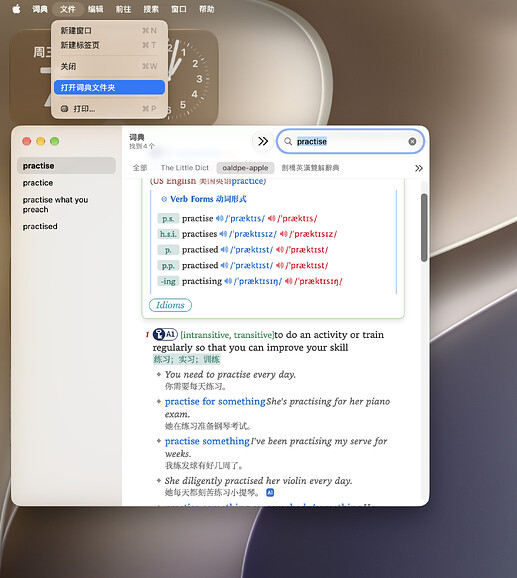
Task: Choose 新建窗口 from the File menu
Action: coord(109,31)
